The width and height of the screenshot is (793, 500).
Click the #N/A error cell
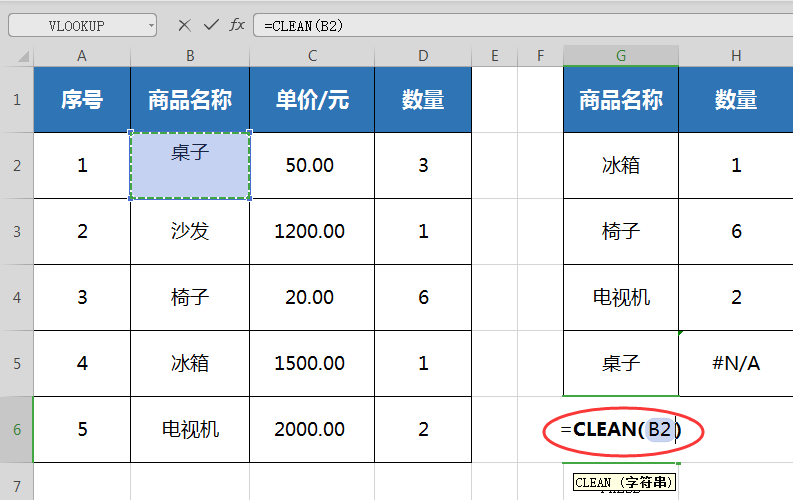pos(736,363)
